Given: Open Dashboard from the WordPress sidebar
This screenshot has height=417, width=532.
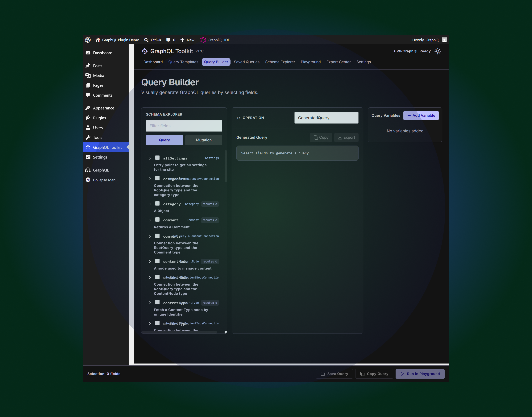Looking at the screenshot, I should (106, 53).
